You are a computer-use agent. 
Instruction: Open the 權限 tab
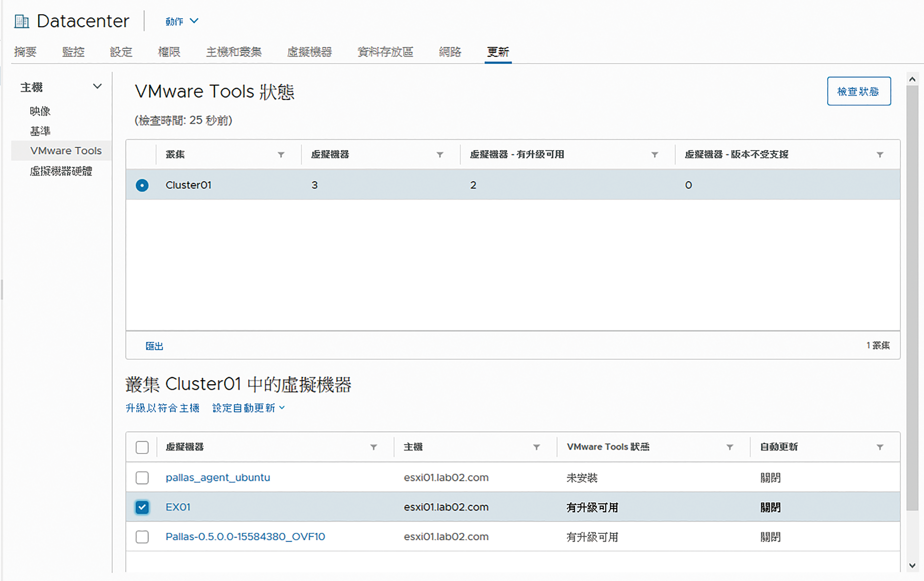pos(169,52)
